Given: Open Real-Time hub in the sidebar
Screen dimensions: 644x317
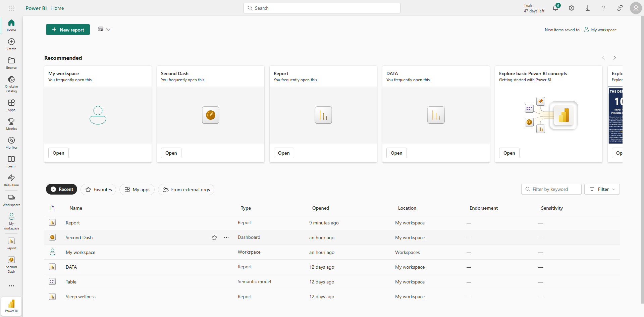Looking at the screenshot, I should pyautogui.click(x=11, y=180).
